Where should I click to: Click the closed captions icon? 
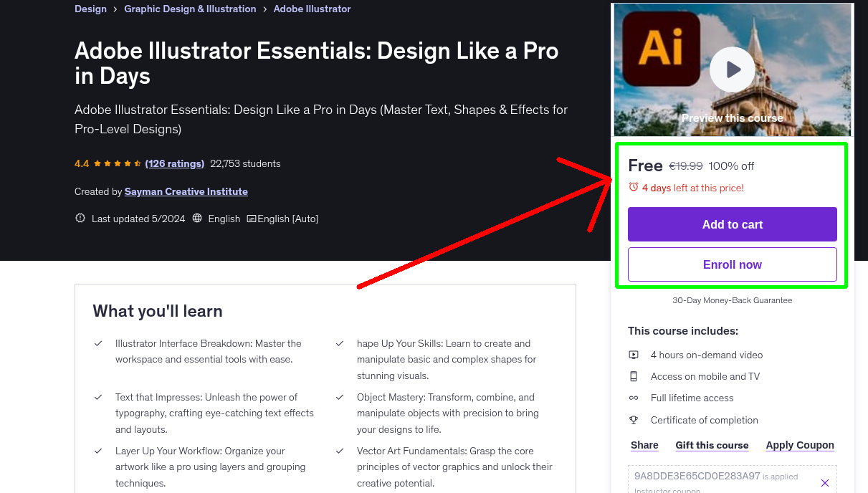coord(251,219)
